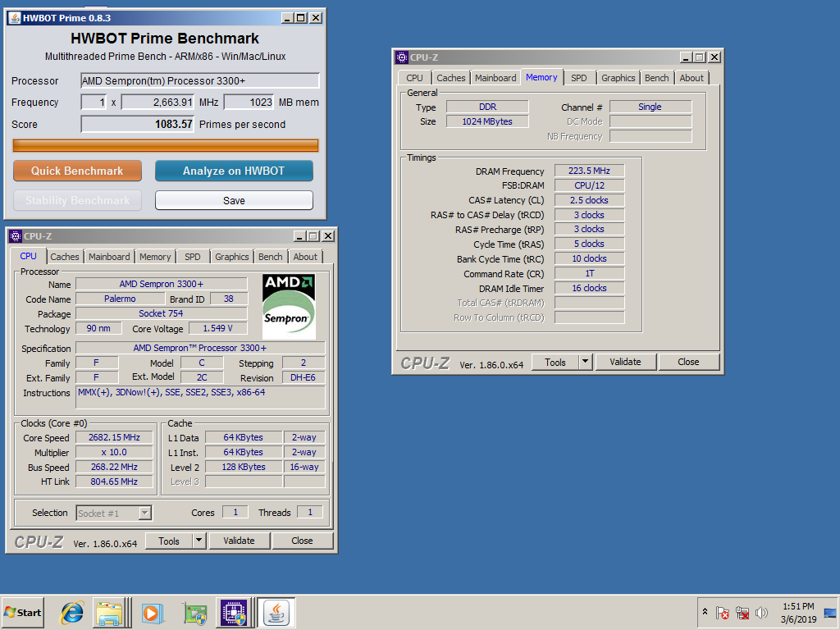Select the About tab in CPU window
Image resolution: width=840 pixels, height=630 pixels.
305,257
